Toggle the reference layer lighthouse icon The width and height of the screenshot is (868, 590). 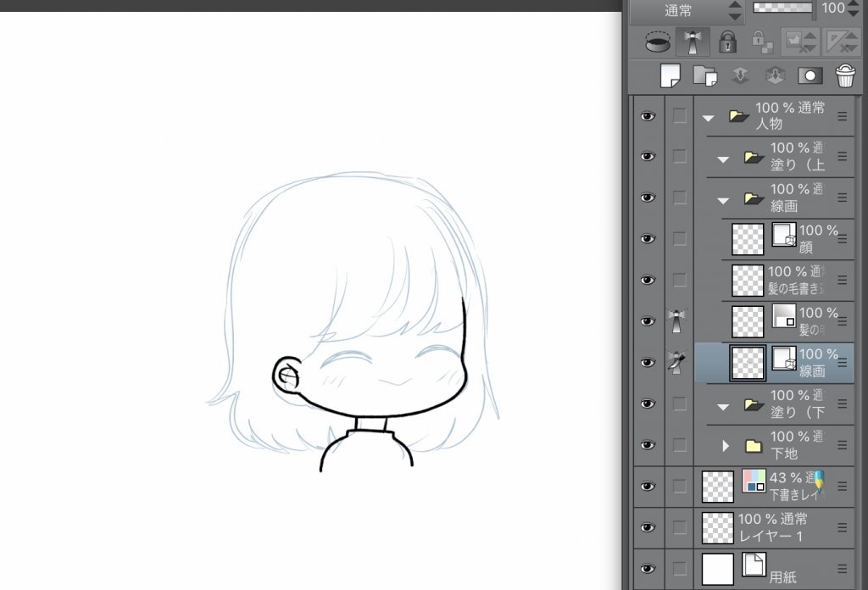click(693, 42)
